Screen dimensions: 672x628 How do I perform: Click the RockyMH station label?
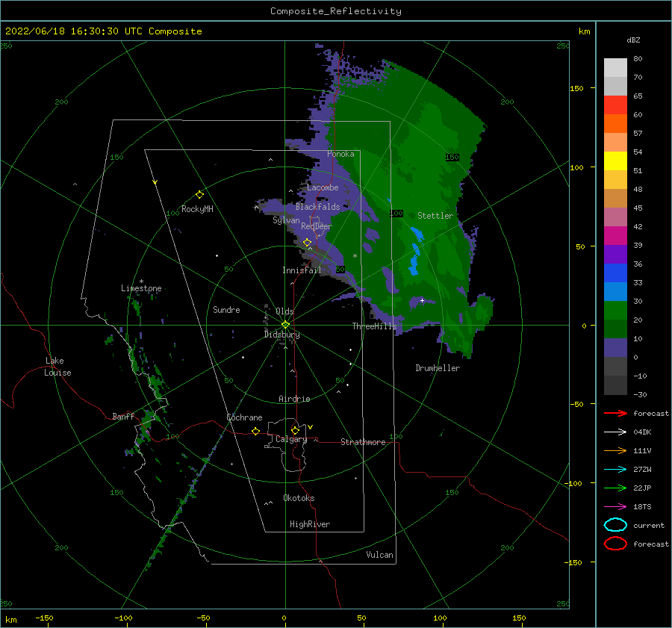[197, 209]
